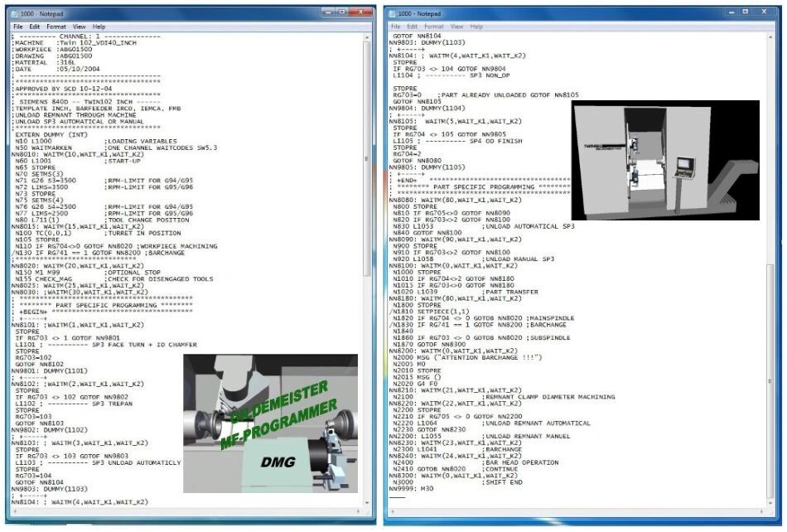Click the 'N920 L1058' unload manual line
787x532 pixels.
coord(473,259)
